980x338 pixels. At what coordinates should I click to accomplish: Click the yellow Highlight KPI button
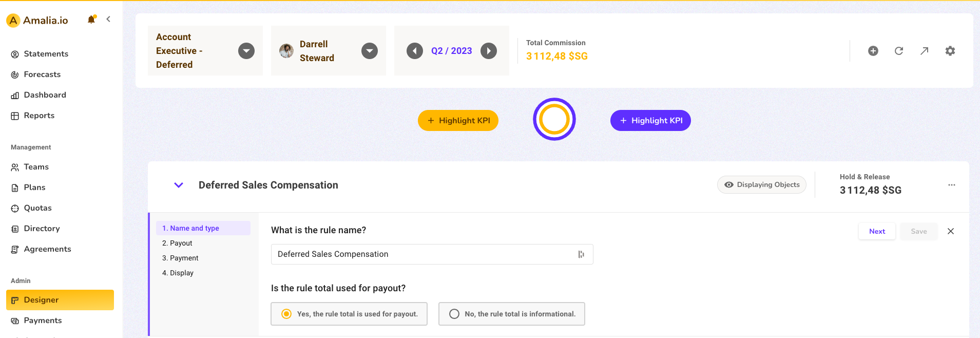(x=458, y=121)
